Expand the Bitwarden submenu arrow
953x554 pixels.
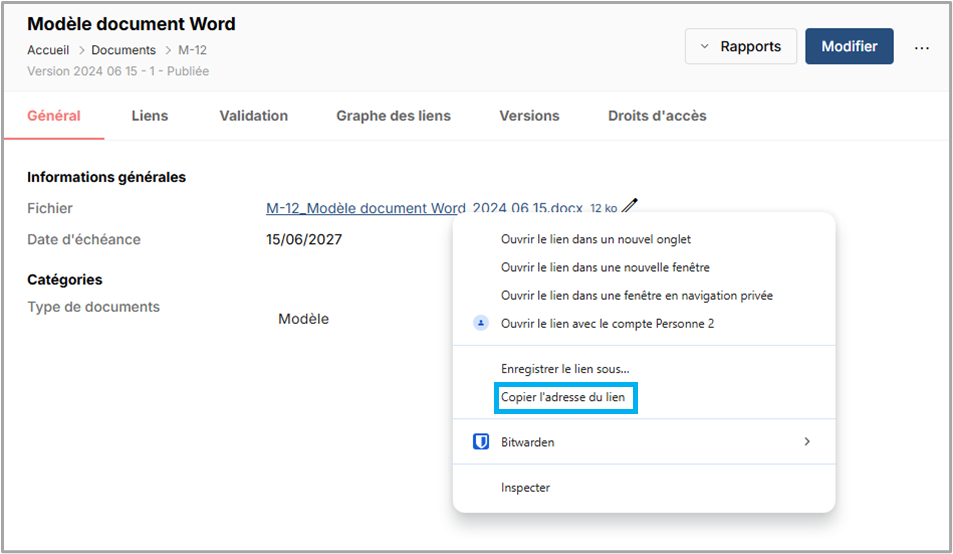807,442
